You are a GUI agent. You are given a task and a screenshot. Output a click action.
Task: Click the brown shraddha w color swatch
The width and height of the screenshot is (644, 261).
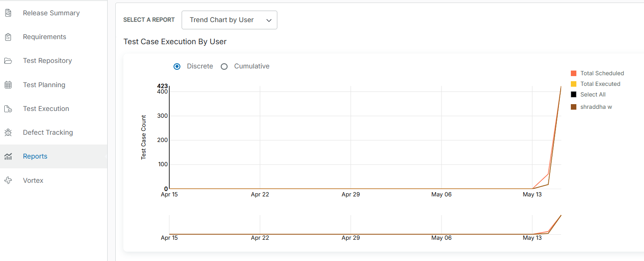573,107
